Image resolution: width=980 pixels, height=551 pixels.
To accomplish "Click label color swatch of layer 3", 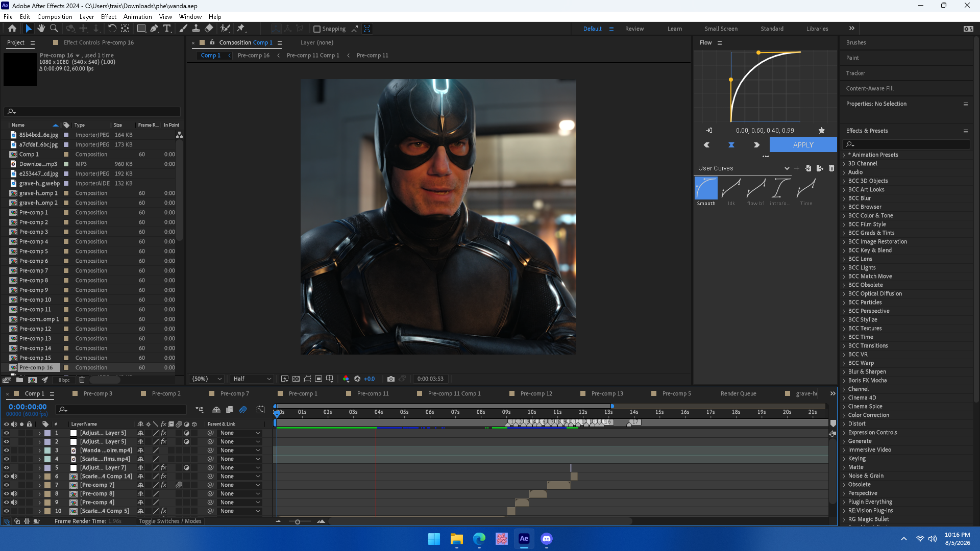I will point(47,450).
